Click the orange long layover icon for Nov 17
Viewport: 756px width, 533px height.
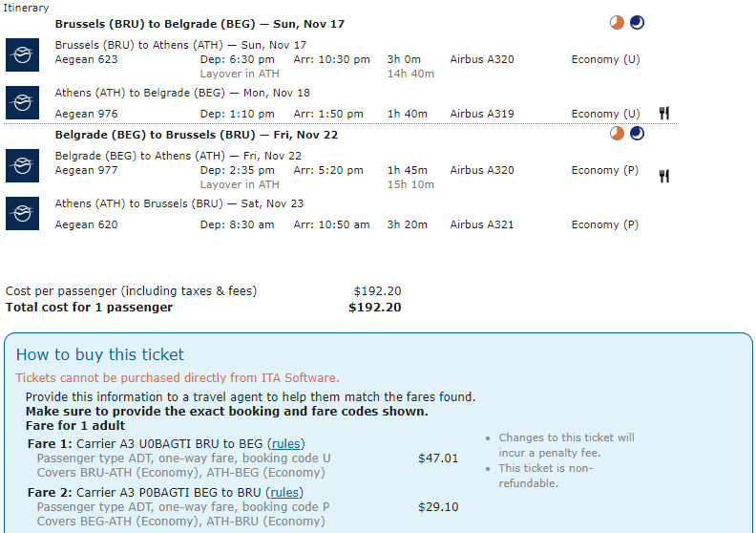click(x=617, y=23)
